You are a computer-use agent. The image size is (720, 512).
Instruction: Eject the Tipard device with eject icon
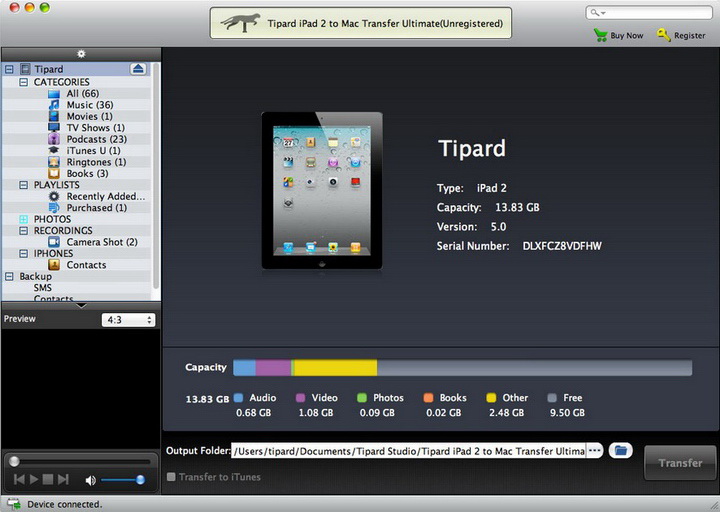(x=138, y=69)
